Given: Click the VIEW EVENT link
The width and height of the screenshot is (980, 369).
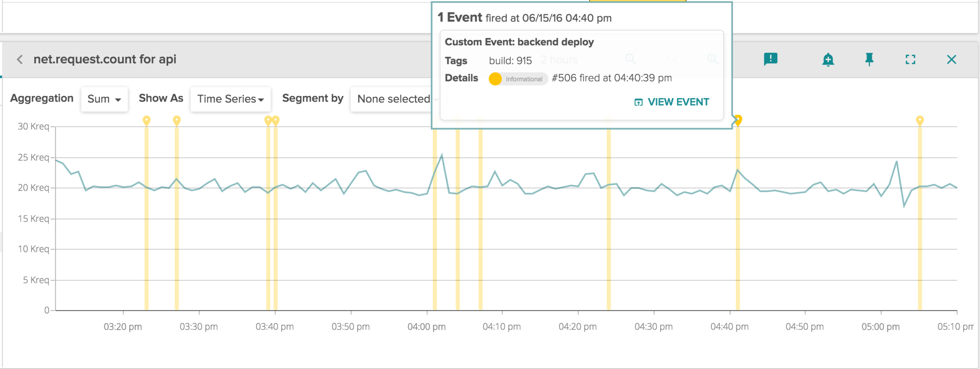Looking at the screenshot, I should tap(672, 102).
